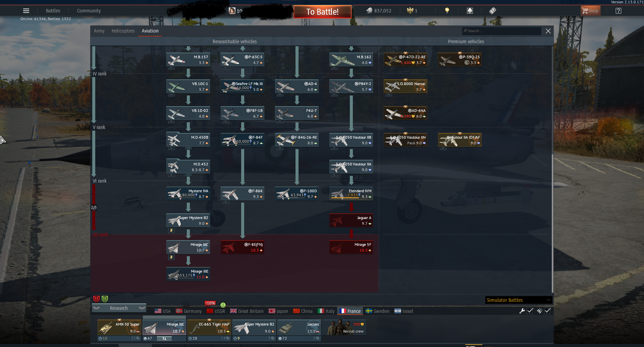This screenshot has width=644, height=347.
Task: Click the research tree vertical scrollbar
Action: click(x=552, y=169)
